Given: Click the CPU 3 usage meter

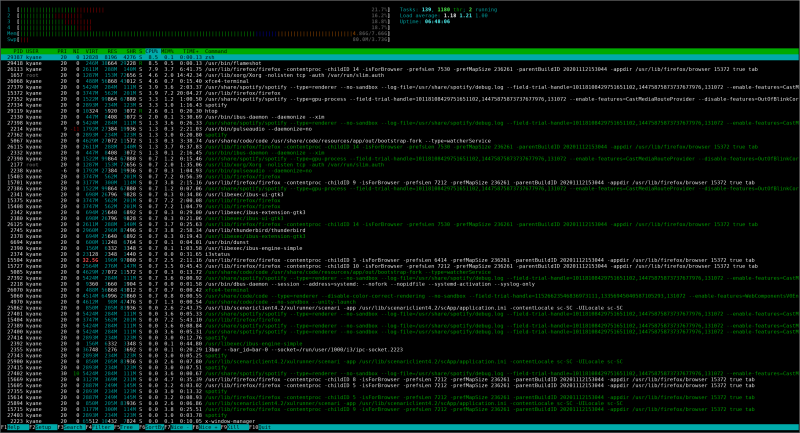Looking at the screenshot, I should [198, 22].
